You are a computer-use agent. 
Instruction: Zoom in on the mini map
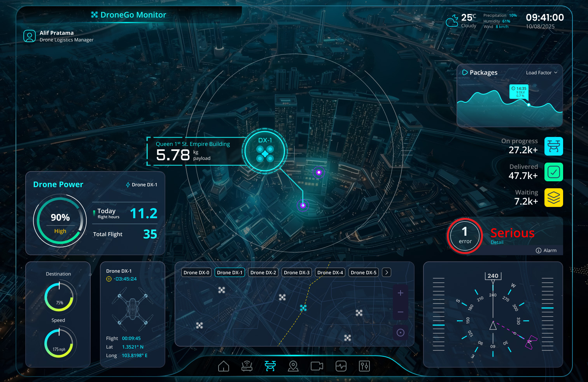tap(401, 293)
